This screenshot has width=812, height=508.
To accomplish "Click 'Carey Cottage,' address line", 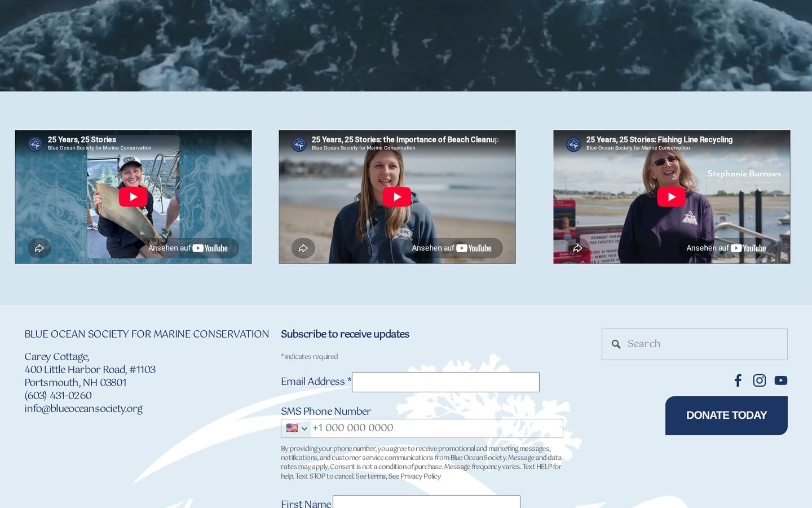I will pos(57,357).
